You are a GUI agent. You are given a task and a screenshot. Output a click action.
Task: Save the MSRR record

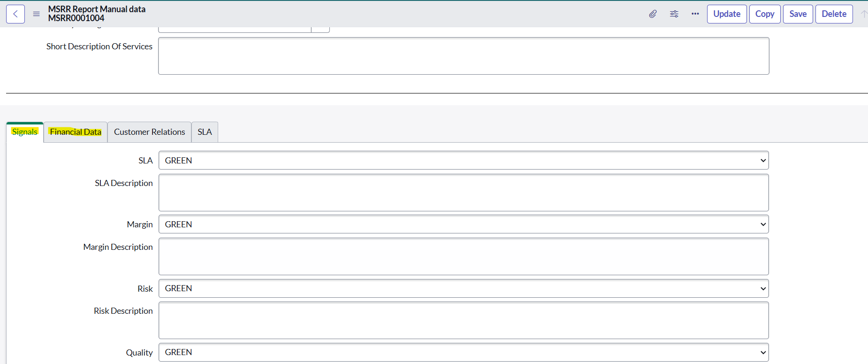tap(798, 14)
